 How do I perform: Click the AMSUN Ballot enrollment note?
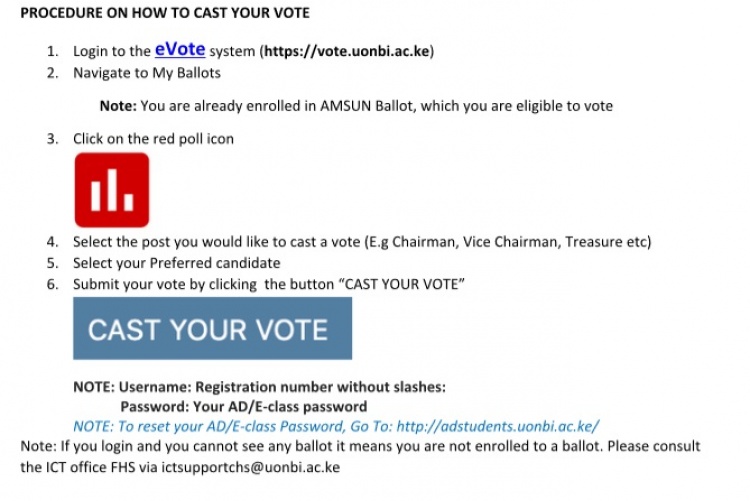(x=376, y=106)
